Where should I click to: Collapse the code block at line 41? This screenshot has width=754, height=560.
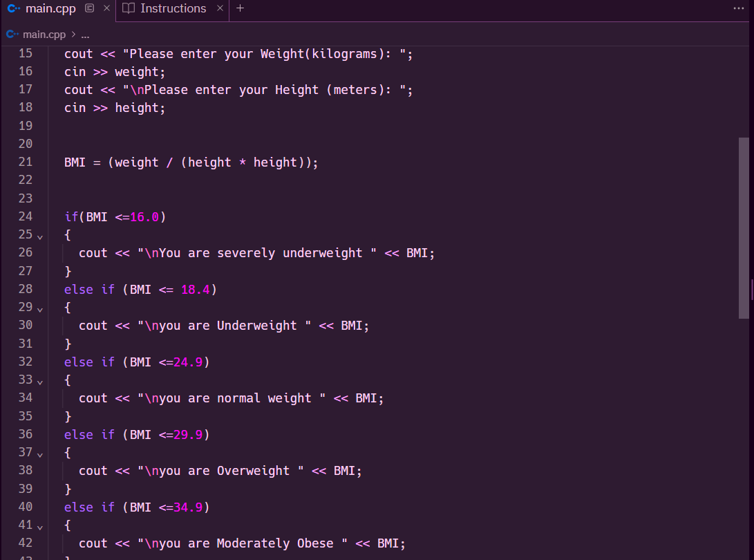click(40, 528)
